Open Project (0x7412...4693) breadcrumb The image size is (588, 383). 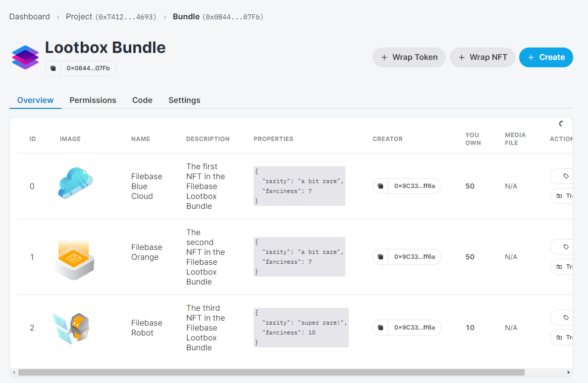(x=111, y=16)
